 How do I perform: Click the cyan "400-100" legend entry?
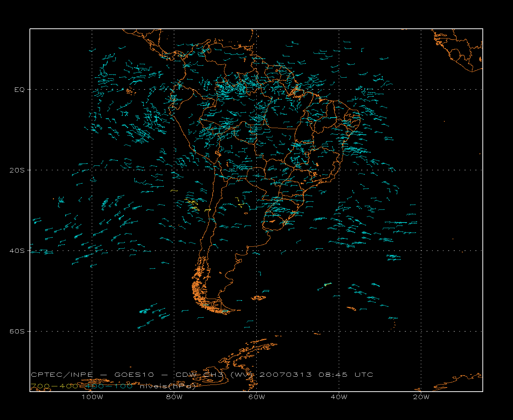coord(109,386)
